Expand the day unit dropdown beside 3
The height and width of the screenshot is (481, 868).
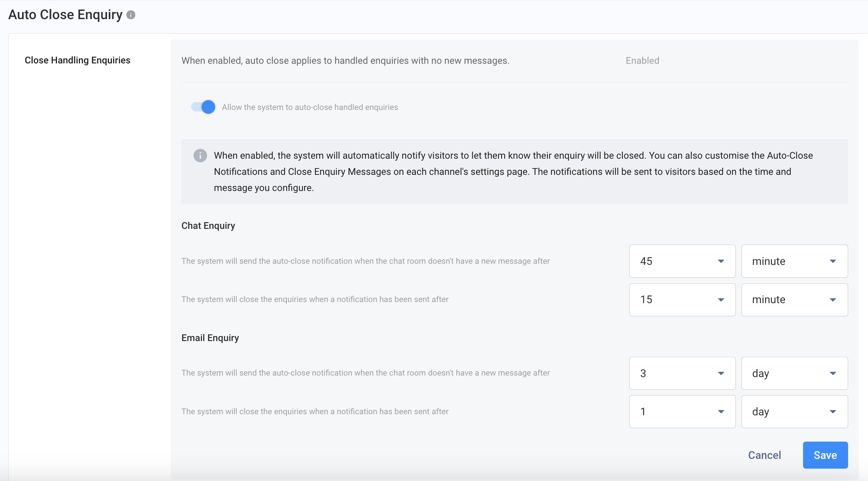click(794, 373)
